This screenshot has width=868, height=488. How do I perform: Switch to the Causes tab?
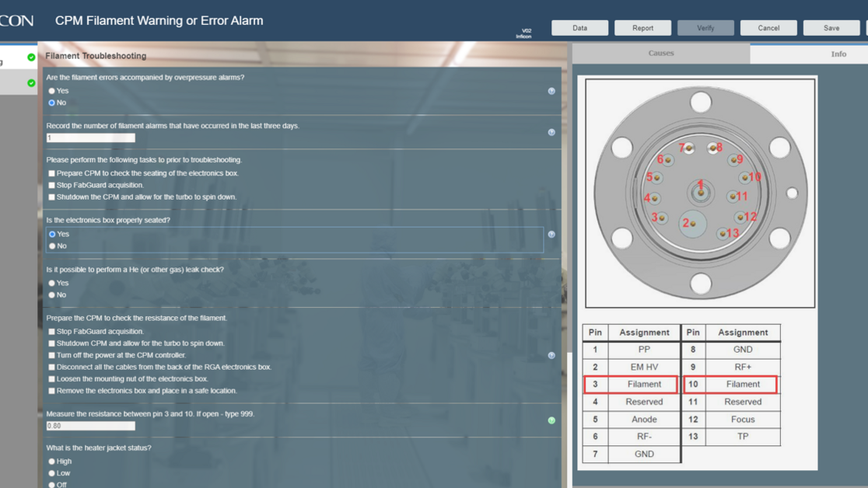(661, 53)
